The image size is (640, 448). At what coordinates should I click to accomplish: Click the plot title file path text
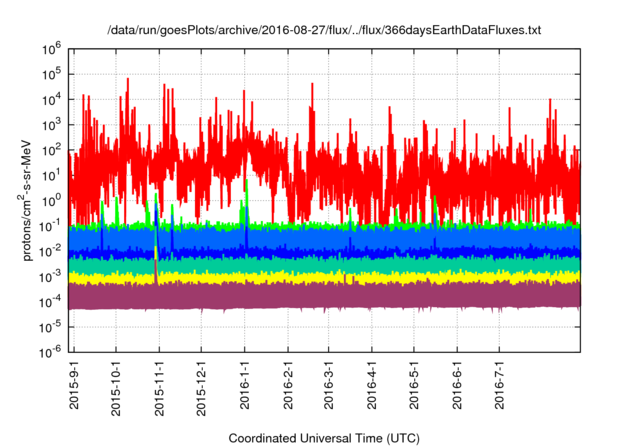click(324, 30)
